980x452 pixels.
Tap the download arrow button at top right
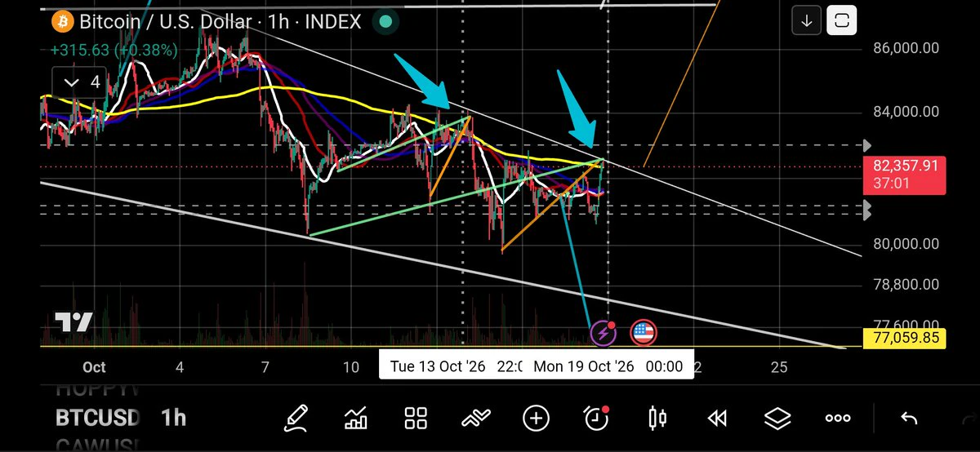[x=807, y=20]
